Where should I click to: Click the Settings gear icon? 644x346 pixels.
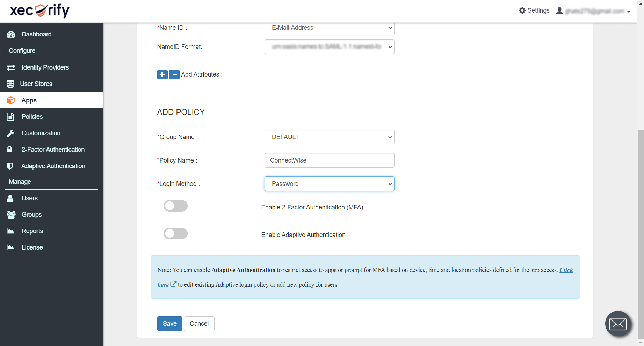click(x=522, y=10)
